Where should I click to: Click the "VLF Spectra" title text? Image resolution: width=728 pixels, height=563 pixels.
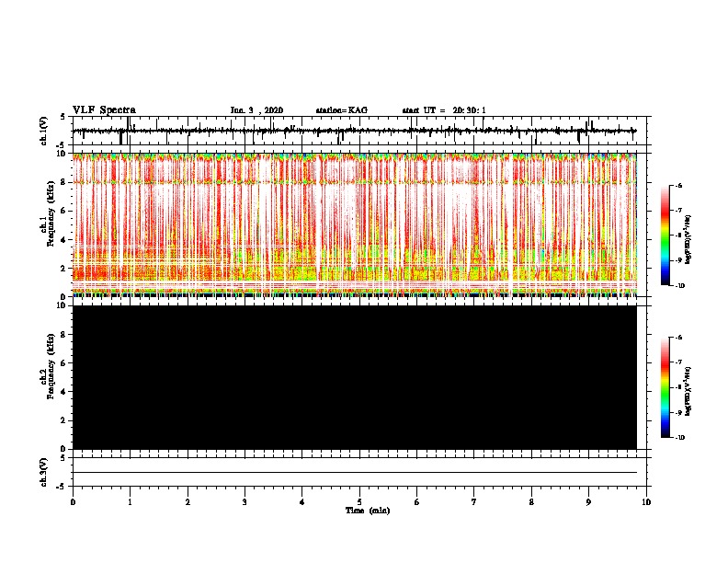tap(104, 110)
